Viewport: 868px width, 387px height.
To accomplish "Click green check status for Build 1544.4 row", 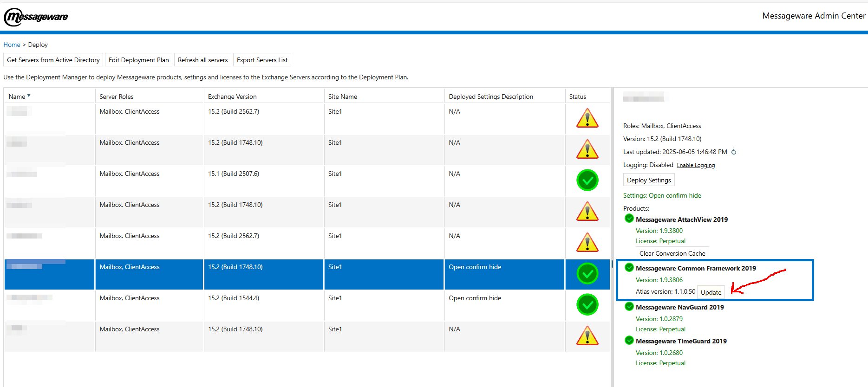I will coord(587,305).
